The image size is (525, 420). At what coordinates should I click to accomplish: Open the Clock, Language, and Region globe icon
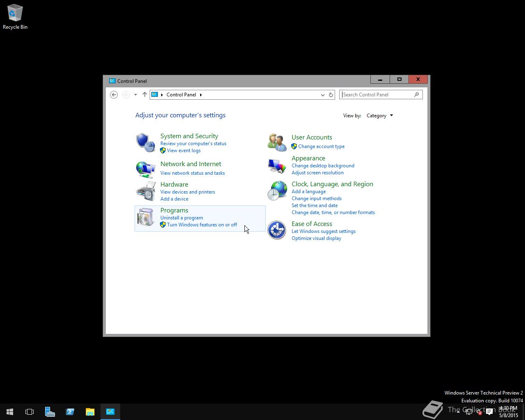click(x=277, y=191)
